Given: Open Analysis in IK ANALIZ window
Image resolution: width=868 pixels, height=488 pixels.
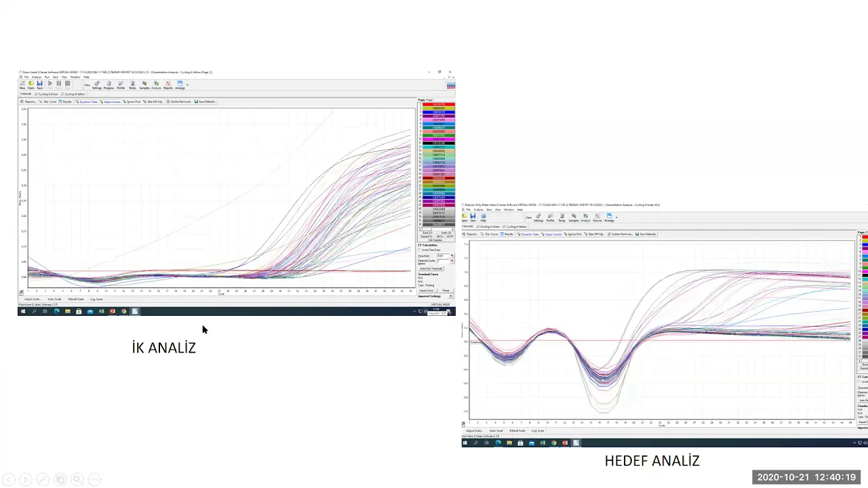Looking at the screenshot, I should click(156, 85).
